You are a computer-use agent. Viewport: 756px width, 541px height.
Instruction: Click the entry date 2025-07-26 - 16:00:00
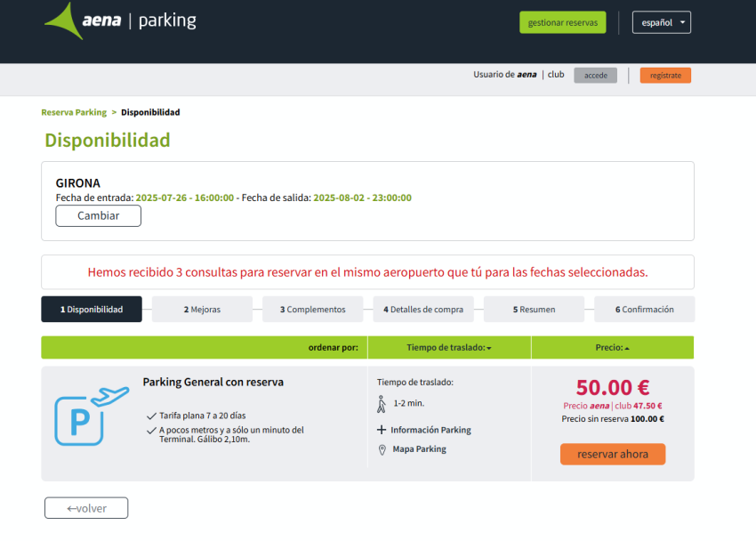185,198
